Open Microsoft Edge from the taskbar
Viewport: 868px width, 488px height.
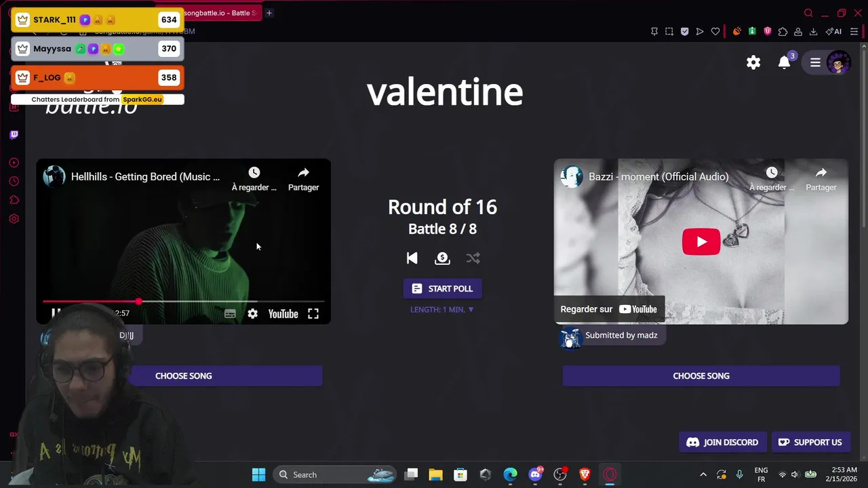pos(510,474)
